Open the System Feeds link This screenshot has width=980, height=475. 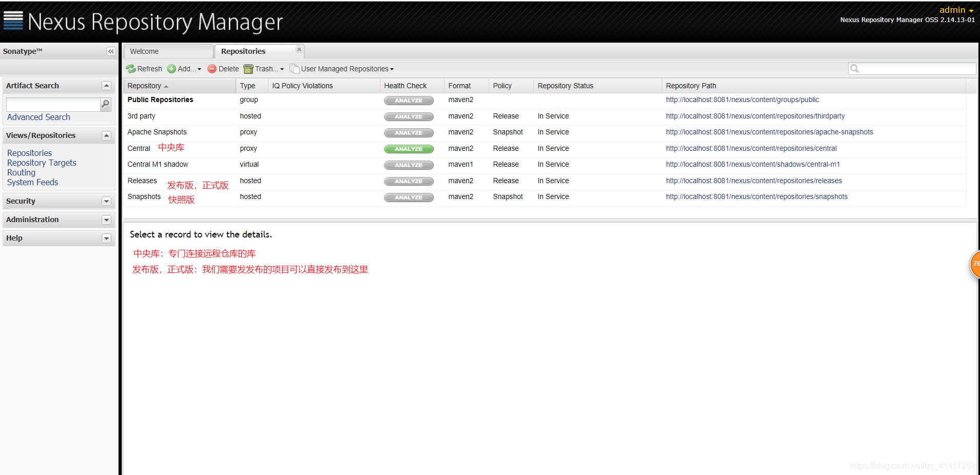[32, 182]
